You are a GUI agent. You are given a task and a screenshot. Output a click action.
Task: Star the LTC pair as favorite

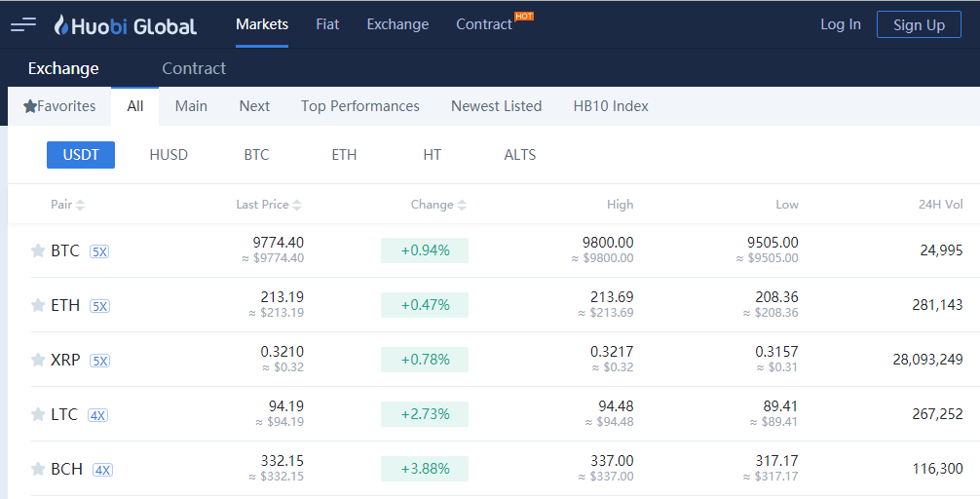click(x=38, y=415)
